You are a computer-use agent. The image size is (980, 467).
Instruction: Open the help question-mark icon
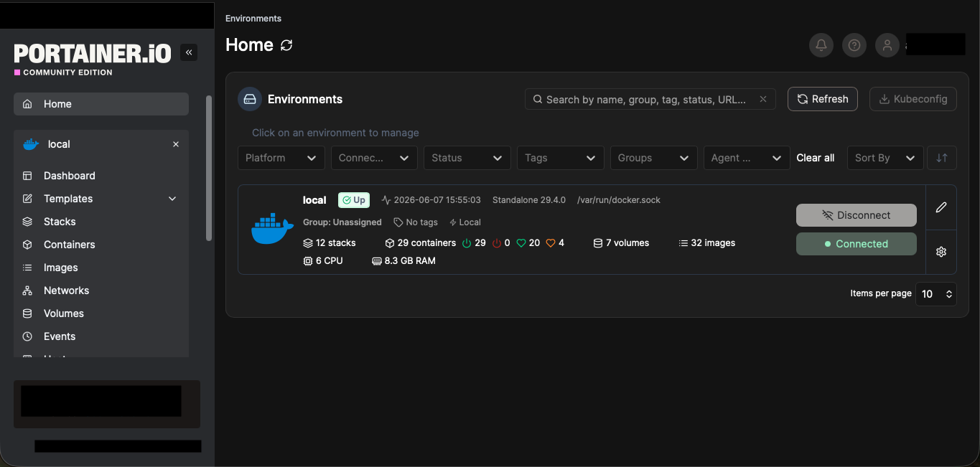[854, 45]
